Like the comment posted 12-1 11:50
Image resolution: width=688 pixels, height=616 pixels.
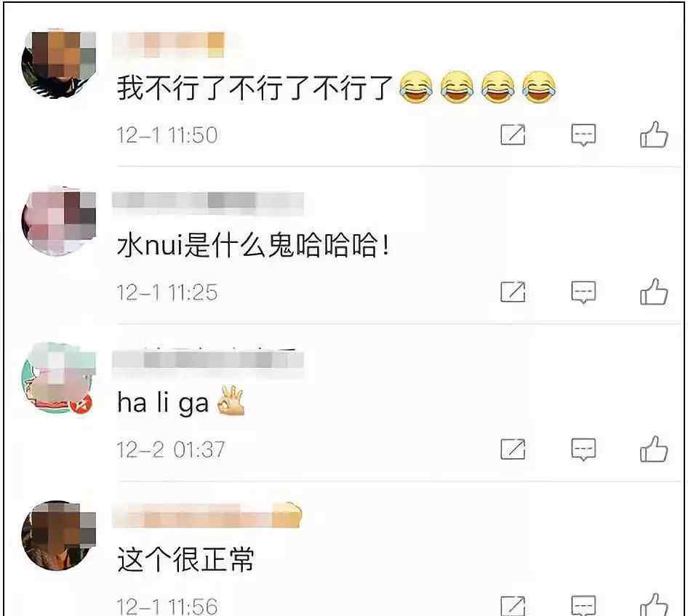[x=654, y=135]
